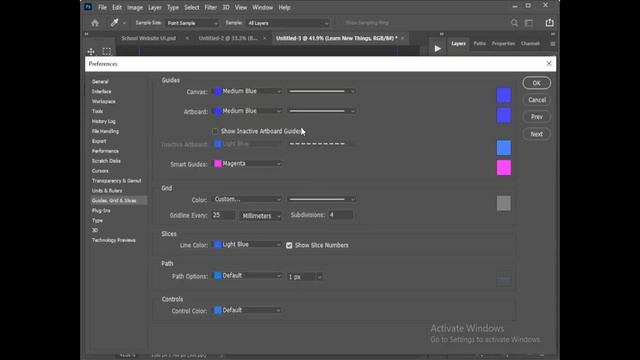Image resolution: width=640 pixels, height=360 pixels.
Task: Select Scratch Disks preferences category
Action: point(106,161)
